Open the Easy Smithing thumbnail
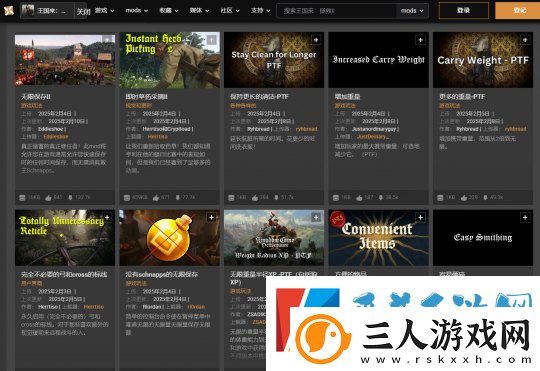This screenshot has width=540, height=371. click(483, 238)
